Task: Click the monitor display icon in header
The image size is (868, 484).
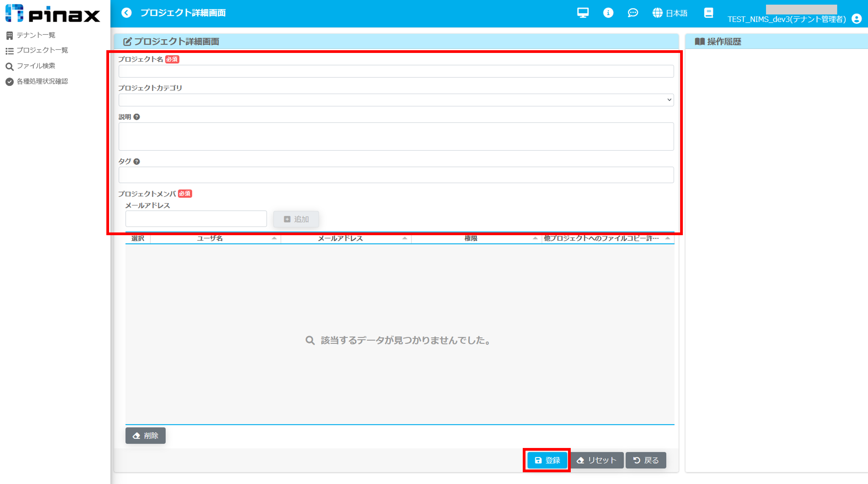Action: click(582, 13)
